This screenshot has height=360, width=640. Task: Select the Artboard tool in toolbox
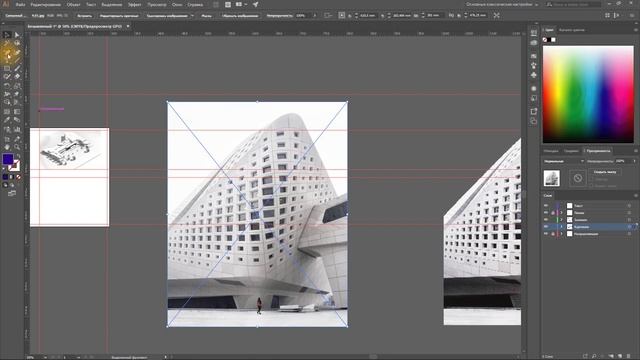(x=7, y=139)
